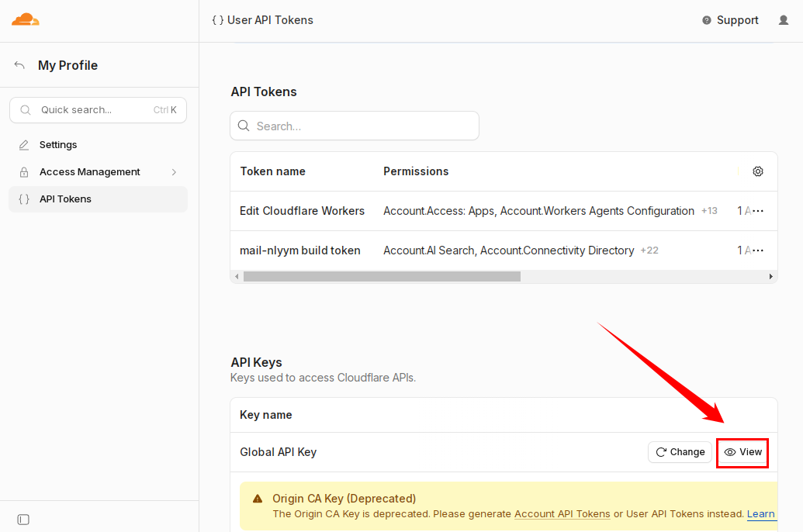803x532 pixels.
Task: Open the user account icon
Action: pyautogui.click(x=783, y=20)
